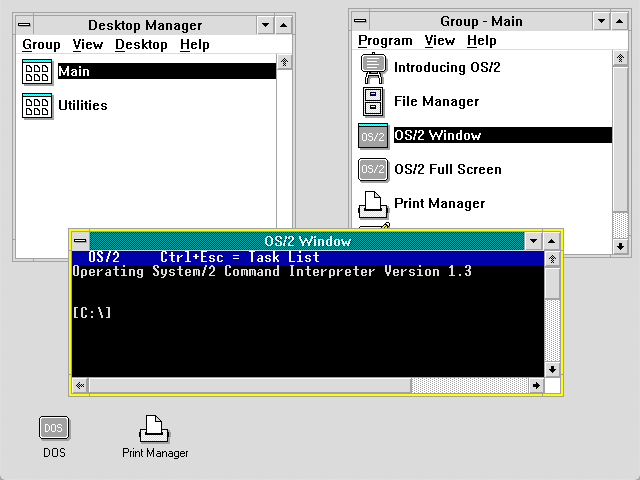Click scroll down arrow in OS/2 Window
640x480 pixels.
(552, 369)
